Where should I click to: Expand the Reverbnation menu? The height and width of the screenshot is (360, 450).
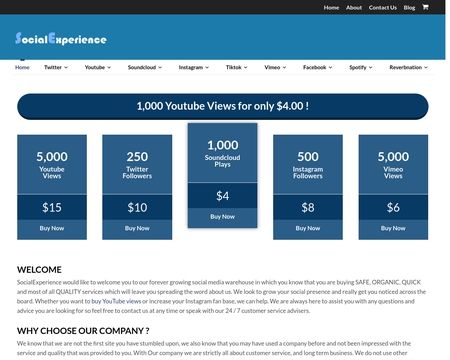point(408,67)
